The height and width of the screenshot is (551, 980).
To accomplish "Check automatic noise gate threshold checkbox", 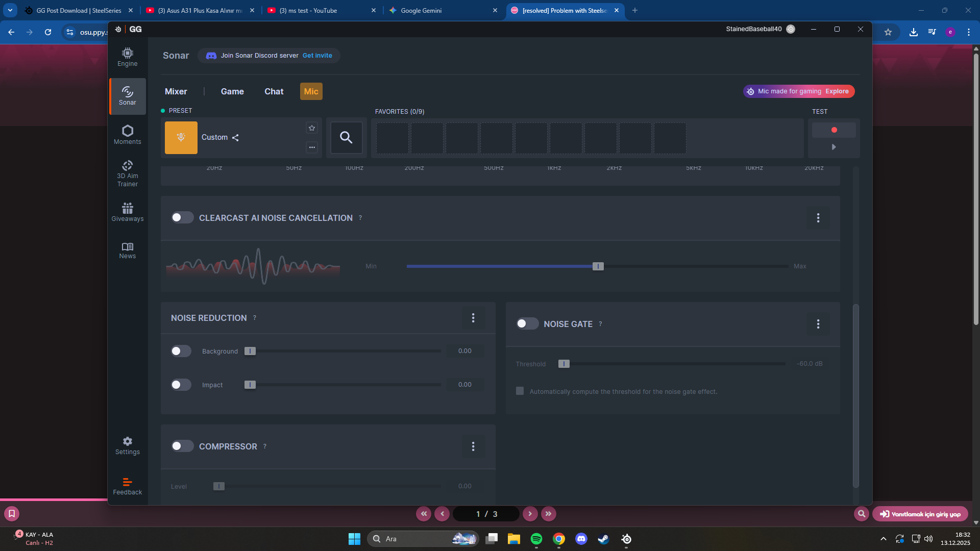I will [x=520, y=391].
